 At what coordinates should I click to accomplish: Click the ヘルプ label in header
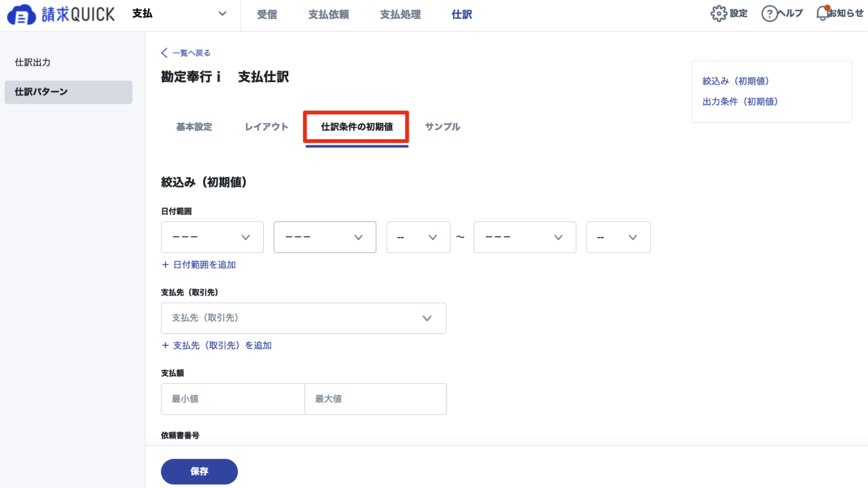(x=791, y=13)
